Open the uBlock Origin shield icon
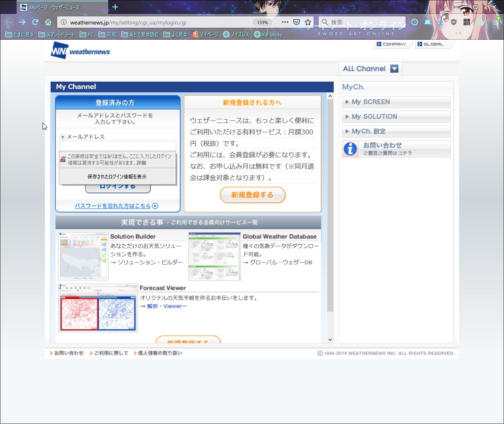The height and width of the screenshot is (424, 504). click(454, 22)
